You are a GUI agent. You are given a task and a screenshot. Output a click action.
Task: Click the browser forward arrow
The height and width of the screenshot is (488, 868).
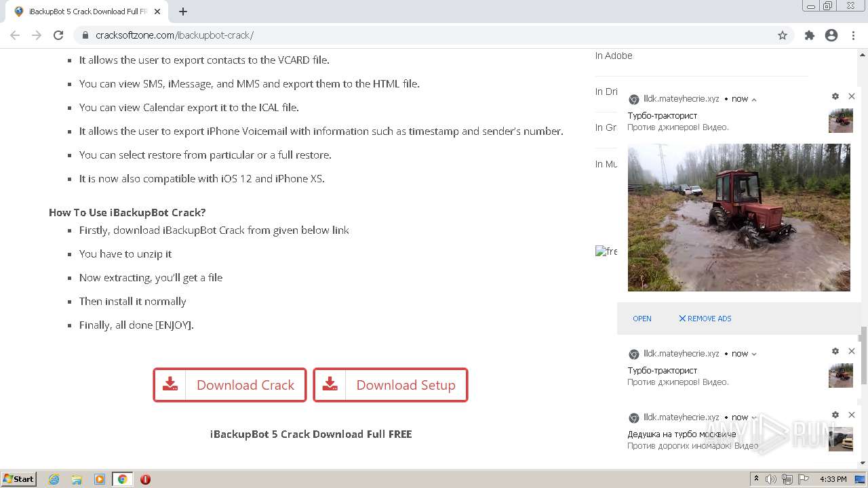(37, 35)
